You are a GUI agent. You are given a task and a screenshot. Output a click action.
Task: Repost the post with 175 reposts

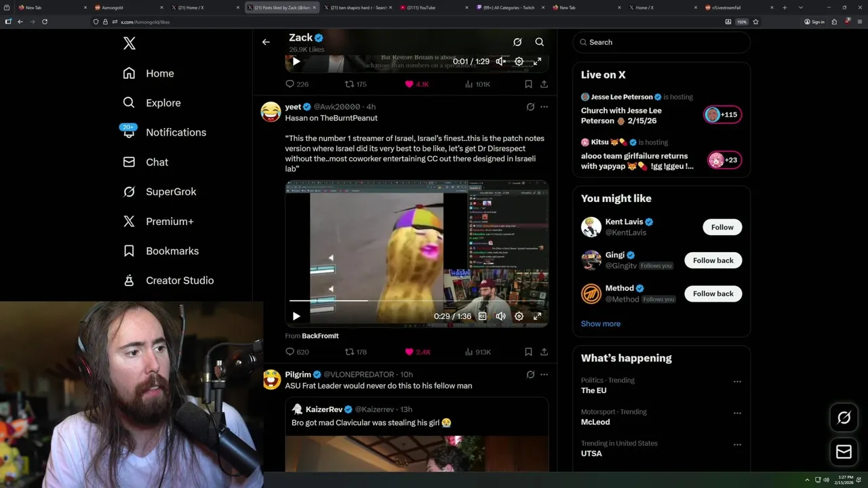point(355,84)
